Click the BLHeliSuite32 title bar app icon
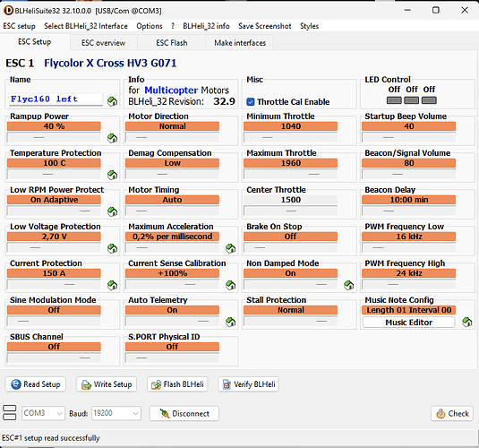479x448 pixels. [x=8, y=11]
